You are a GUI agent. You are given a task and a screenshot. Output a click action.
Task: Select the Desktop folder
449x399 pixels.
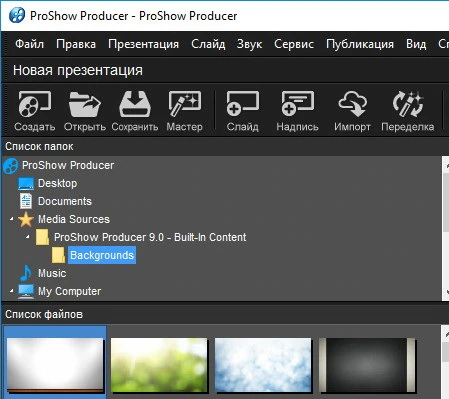57,183
